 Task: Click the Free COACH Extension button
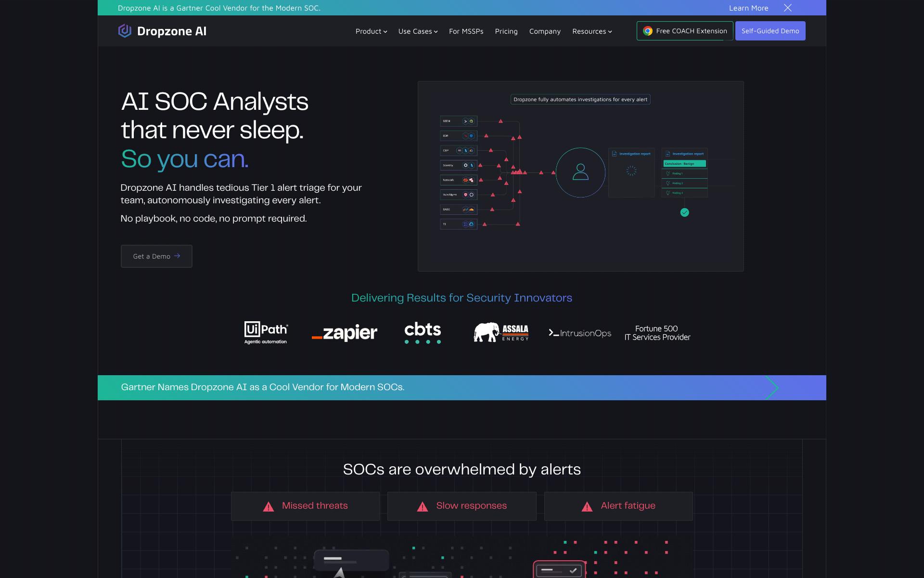(685, 31)
